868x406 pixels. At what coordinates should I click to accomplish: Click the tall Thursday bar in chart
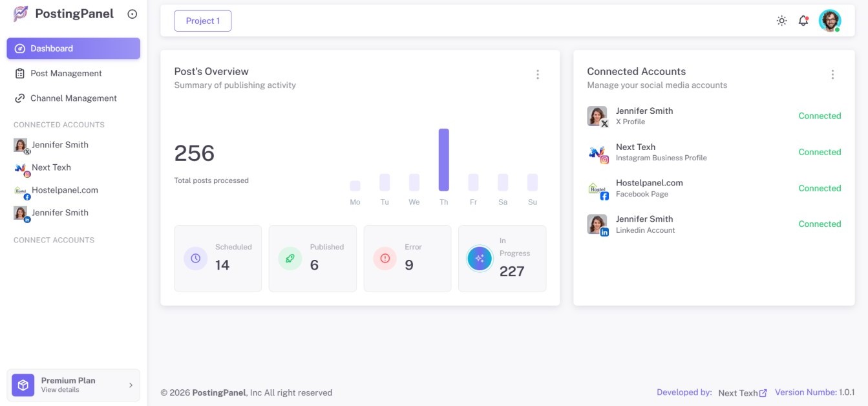click(x=443, y=160)
